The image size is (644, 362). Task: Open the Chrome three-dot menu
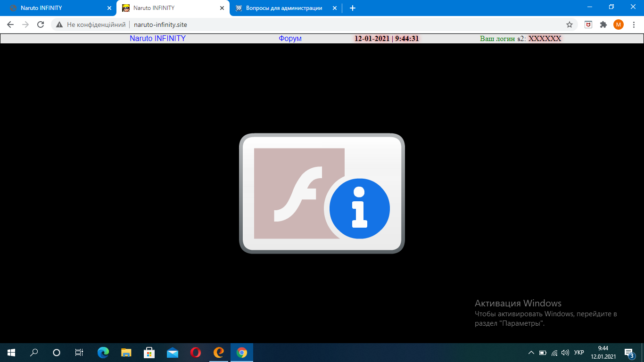pyautogui.click(x=634, y=25)
